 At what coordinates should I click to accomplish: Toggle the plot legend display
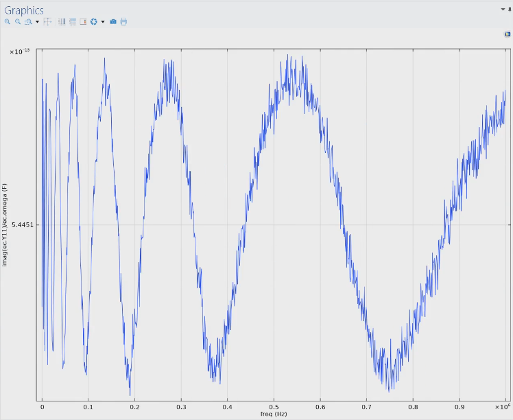pos(83,22)
